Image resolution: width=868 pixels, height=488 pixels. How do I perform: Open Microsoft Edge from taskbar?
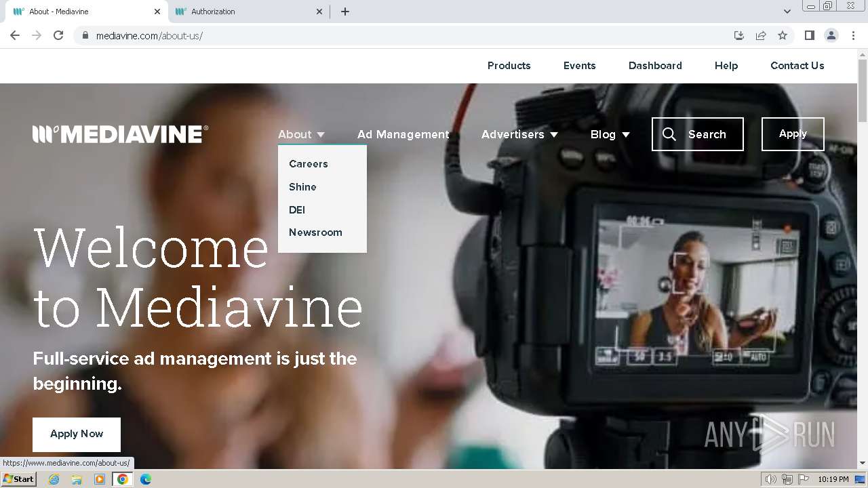(x=145, y=479)
